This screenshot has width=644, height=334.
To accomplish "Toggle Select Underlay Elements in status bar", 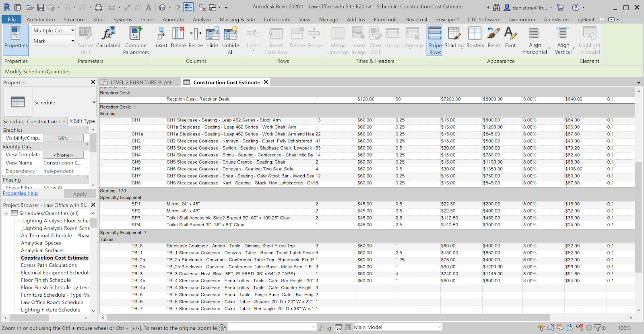I will tap(551, 328).
